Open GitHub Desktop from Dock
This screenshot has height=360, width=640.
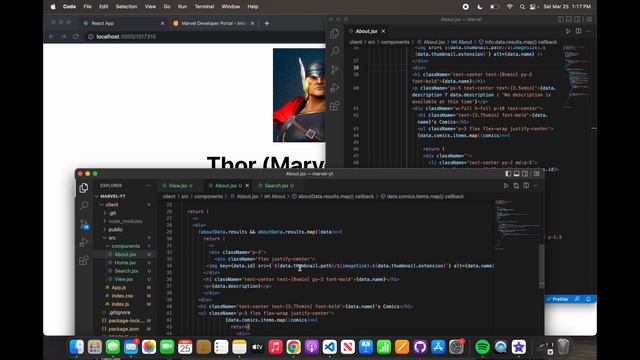(x=420, y=347)
